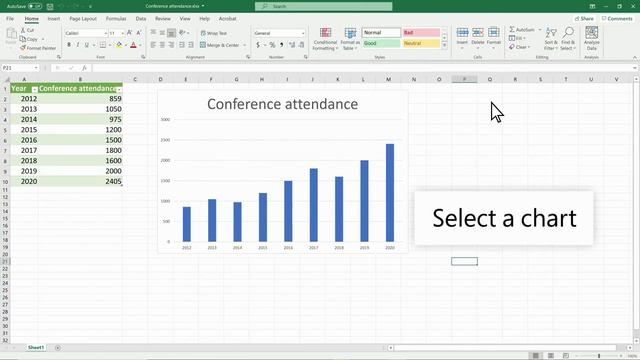Click the Delete cells icon

(478, 33)
